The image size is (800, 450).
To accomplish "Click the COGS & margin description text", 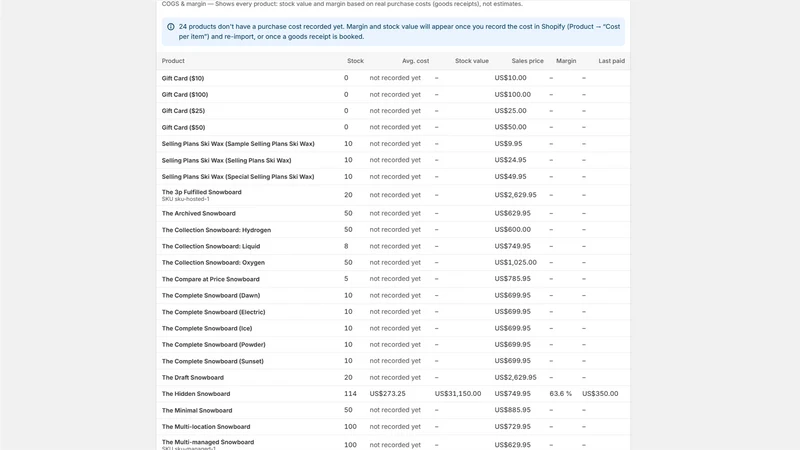I will coord(342,4).
